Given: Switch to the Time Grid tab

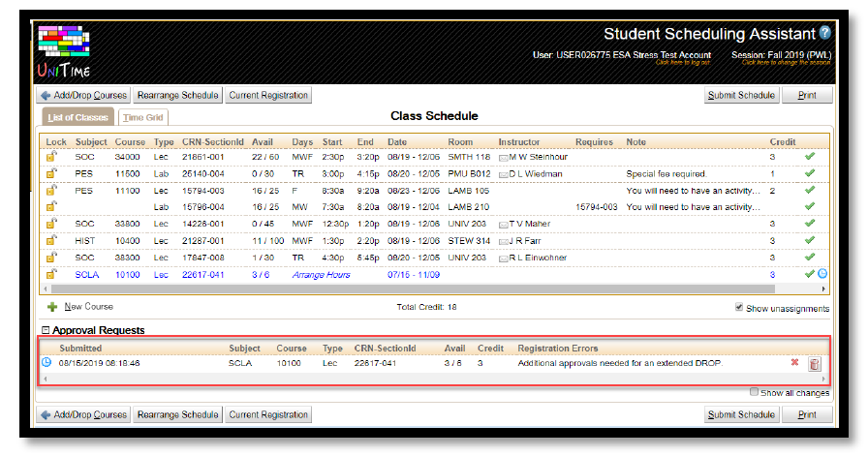Looking at the screenshot, I should point(143,118).
